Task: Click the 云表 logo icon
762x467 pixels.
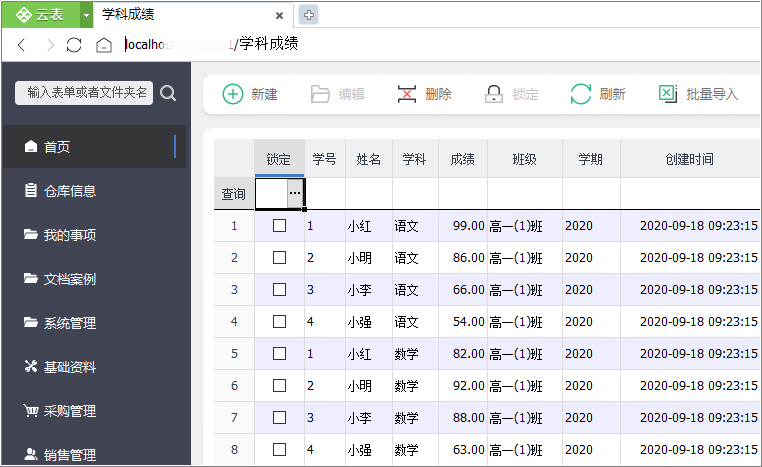Action: (23, 15)
